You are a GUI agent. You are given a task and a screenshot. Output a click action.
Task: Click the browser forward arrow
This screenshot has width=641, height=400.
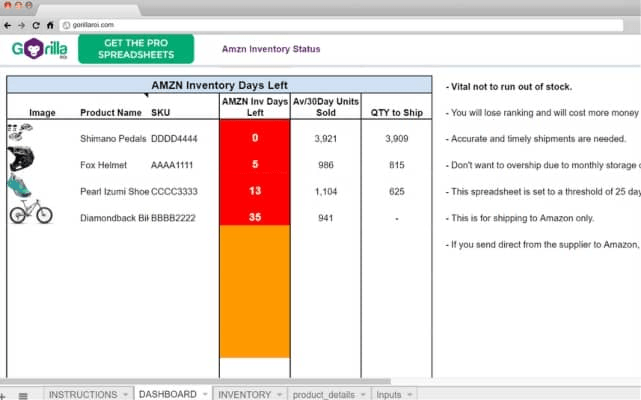tap(22, 25)
